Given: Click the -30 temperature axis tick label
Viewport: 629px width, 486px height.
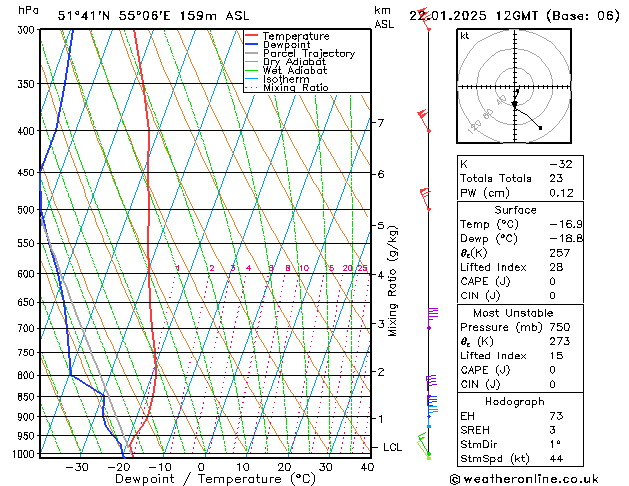Looking at the screenshot, I should click(77, 467).
